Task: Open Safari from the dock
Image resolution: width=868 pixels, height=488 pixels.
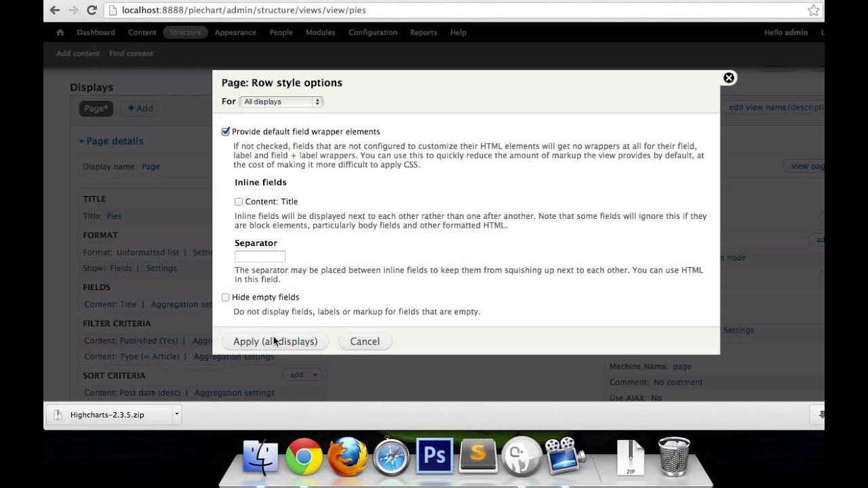Action: [391, 456]
